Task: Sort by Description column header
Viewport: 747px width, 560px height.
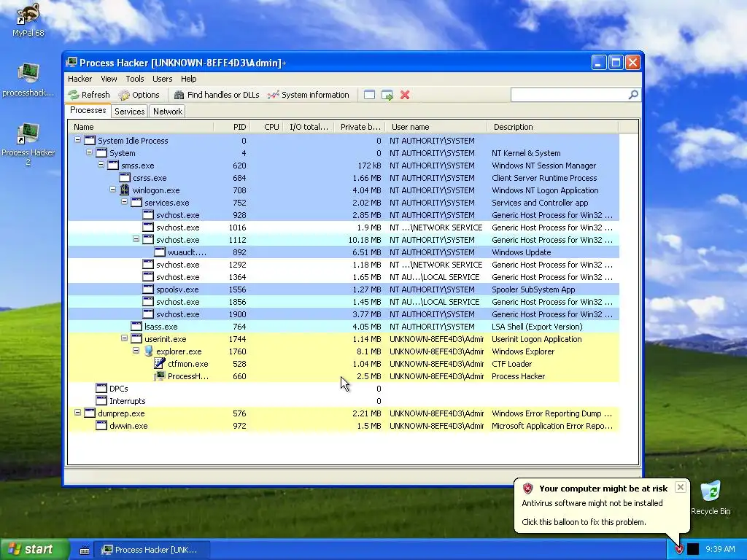Action: (553, 127)
